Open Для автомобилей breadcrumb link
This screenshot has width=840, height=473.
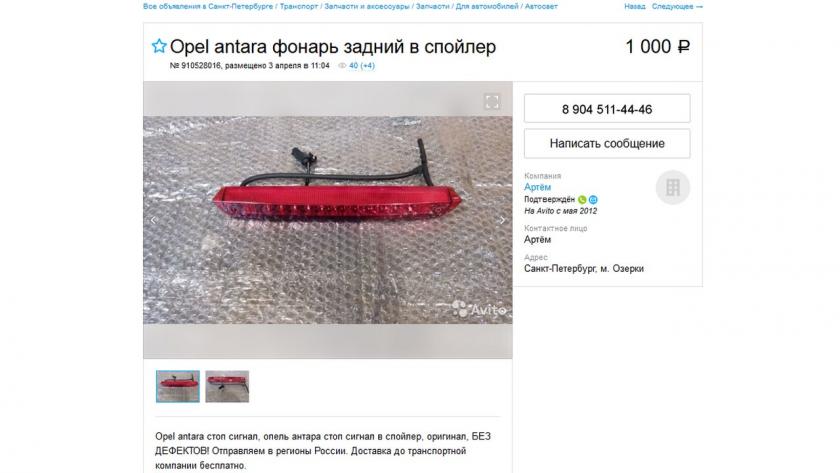487,6
